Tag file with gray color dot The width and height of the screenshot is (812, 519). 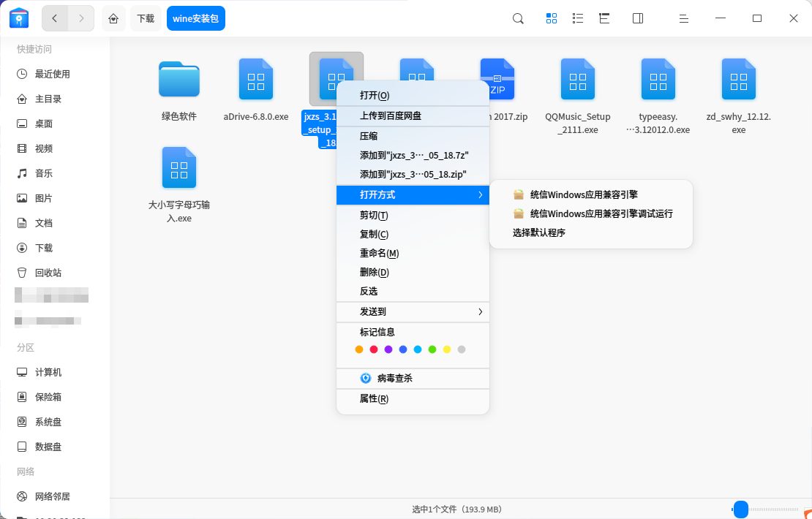462,349
